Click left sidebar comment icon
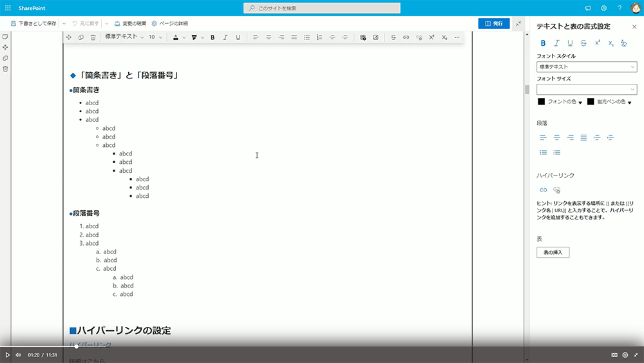 tap(5, 37)
